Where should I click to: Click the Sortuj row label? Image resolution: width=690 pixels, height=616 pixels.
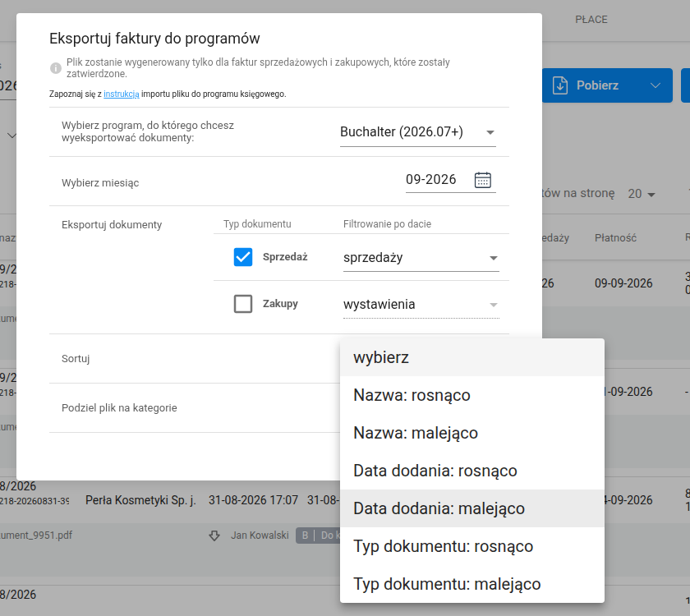click(x=76, y=359)
